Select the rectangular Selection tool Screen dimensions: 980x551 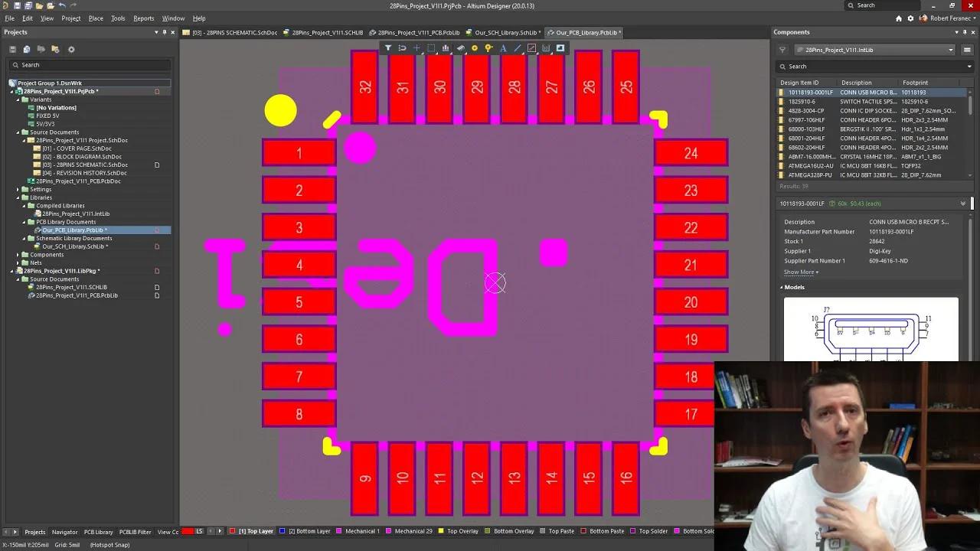[433, 47]
